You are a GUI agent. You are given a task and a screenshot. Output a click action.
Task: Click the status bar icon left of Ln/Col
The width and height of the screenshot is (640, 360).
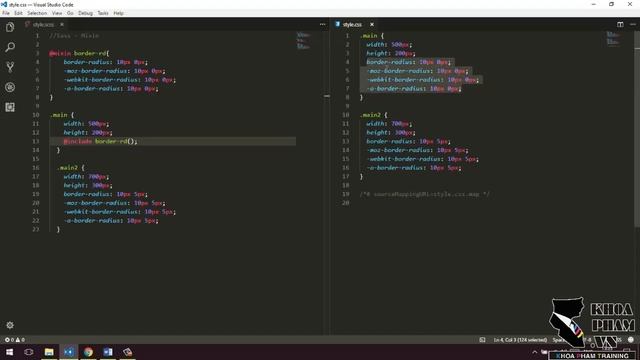tap(482, 340)
